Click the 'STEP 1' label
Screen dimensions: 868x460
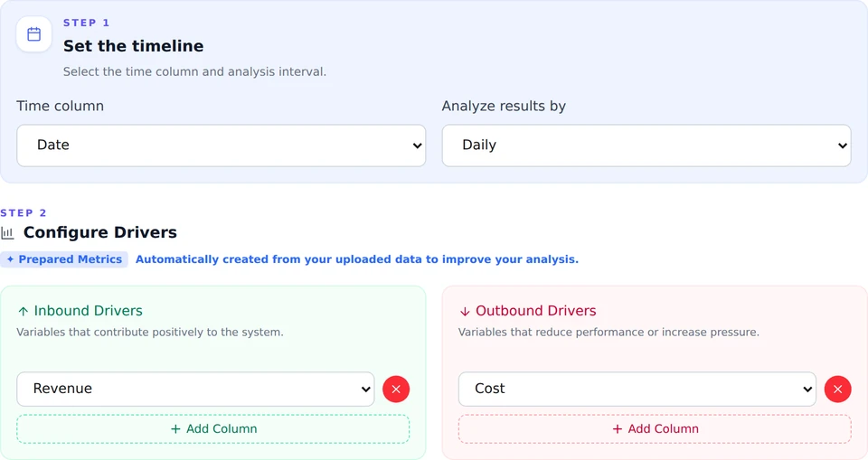tap(87, 23)
